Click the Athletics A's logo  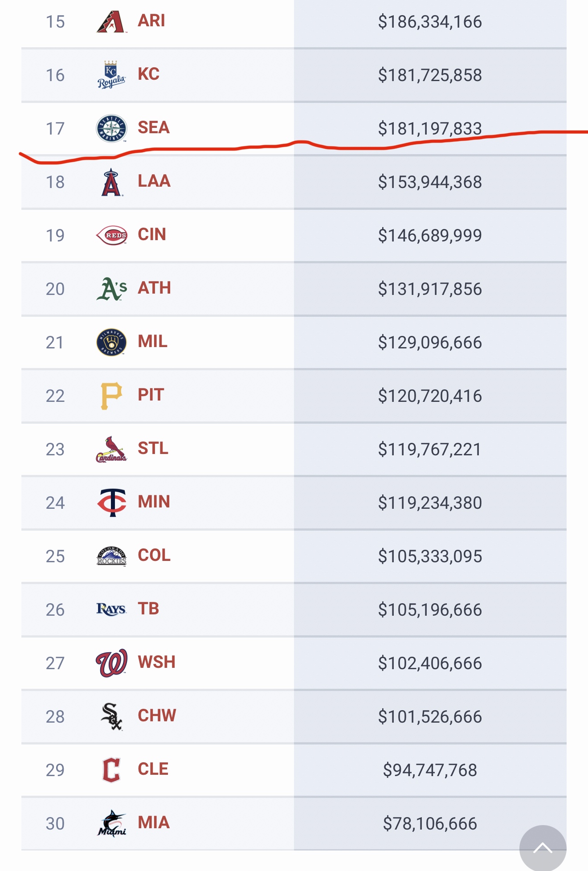coord(111,289)
